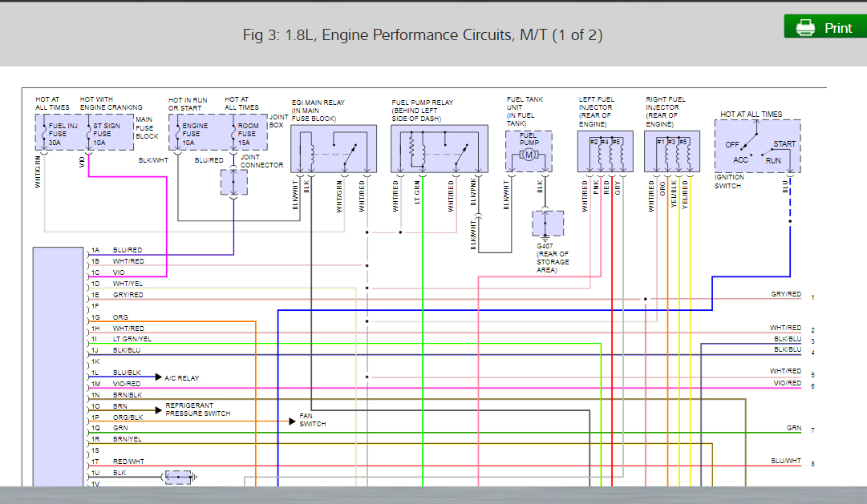Click the Right Fuel Injector block

pyautogui.click(x=672, y=151)
